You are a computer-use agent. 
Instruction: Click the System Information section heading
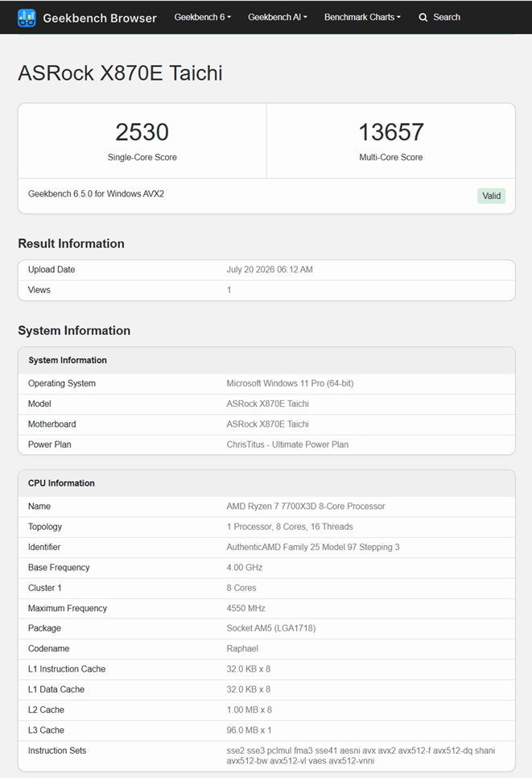point(74,330)
